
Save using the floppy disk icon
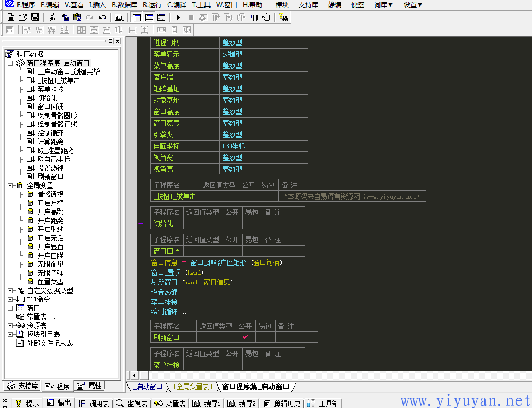pyautogui.click(x=34, y=18)
